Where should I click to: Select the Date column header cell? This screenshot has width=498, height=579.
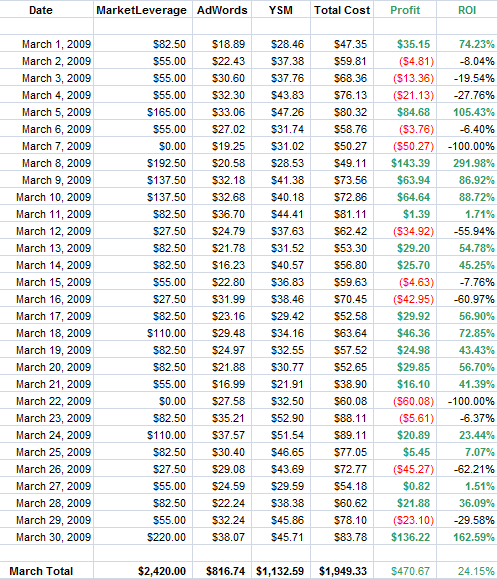[41, 10]
